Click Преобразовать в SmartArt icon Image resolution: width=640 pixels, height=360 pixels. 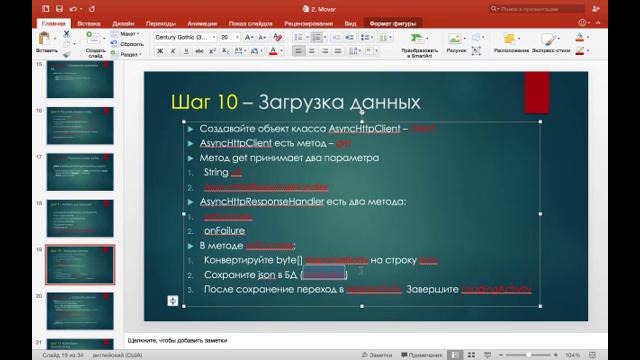click(x=417, y=39)
